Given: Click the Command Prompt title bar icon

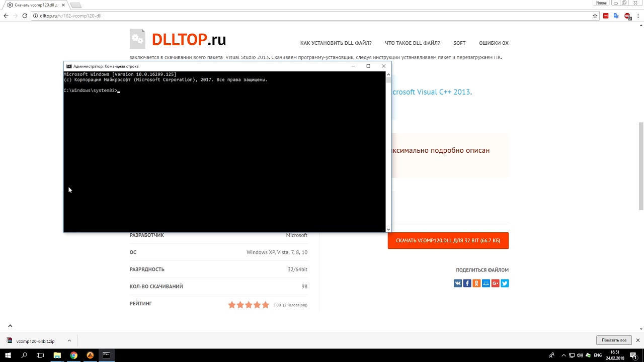Looking at the screenshot, I should [x=69, y=66].
